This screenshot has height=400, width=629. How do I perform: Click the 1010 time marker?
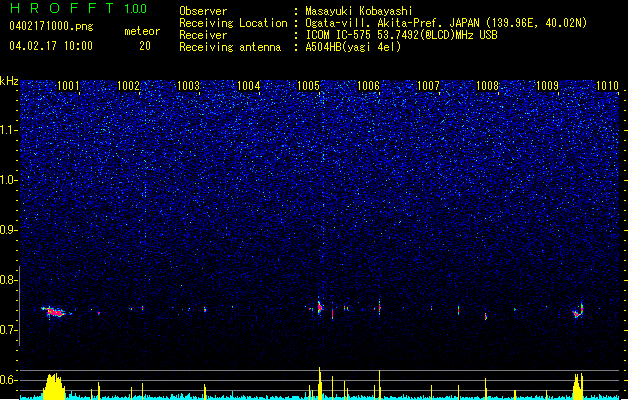607,86
